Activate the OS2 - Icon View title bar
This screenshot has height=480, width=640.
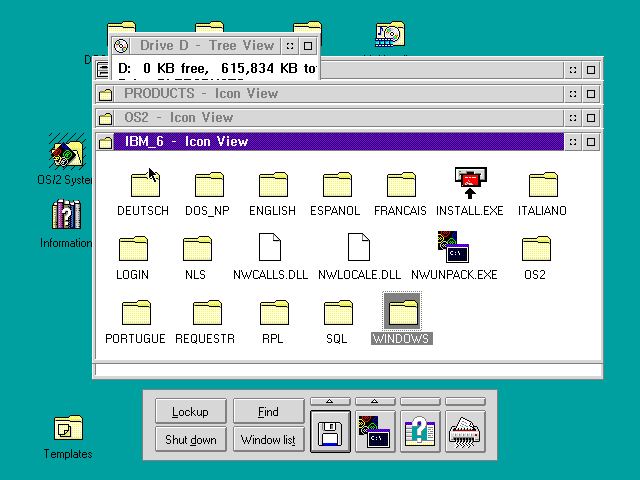pyautogui.click(x=338, y=118)
